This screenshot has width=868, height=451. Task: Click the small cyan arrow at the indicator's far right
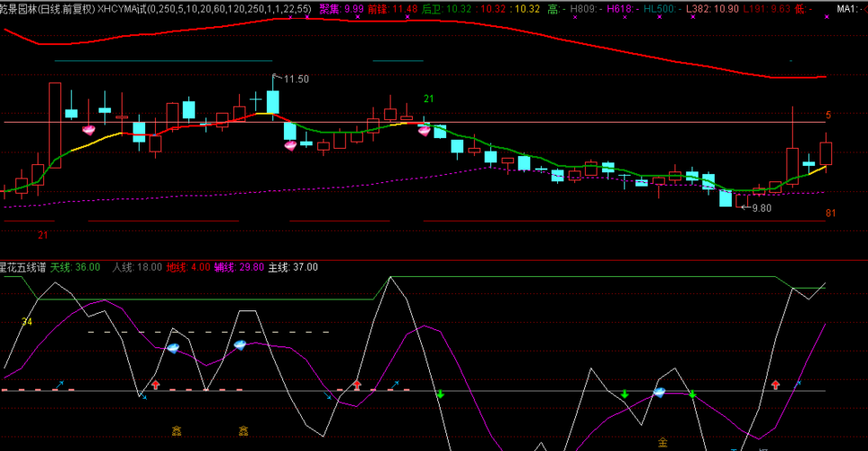(x=798, y=382)
